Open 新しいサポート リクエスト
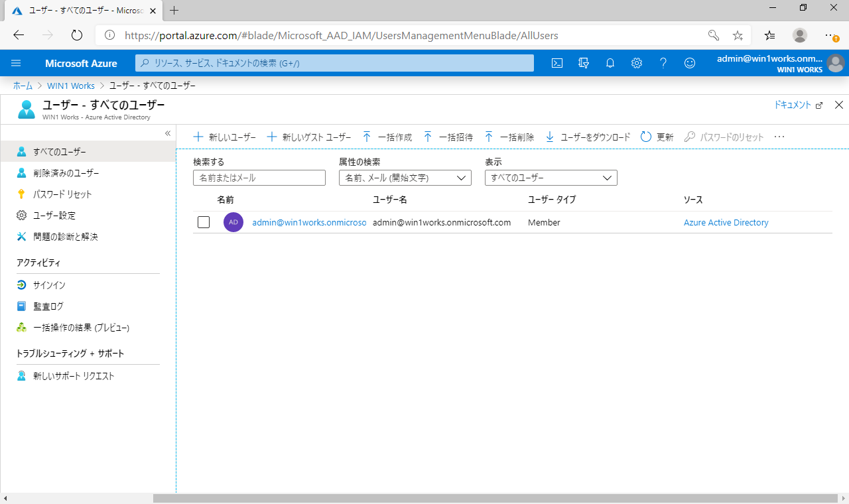The image size is (849, 504). coord(88,376)
